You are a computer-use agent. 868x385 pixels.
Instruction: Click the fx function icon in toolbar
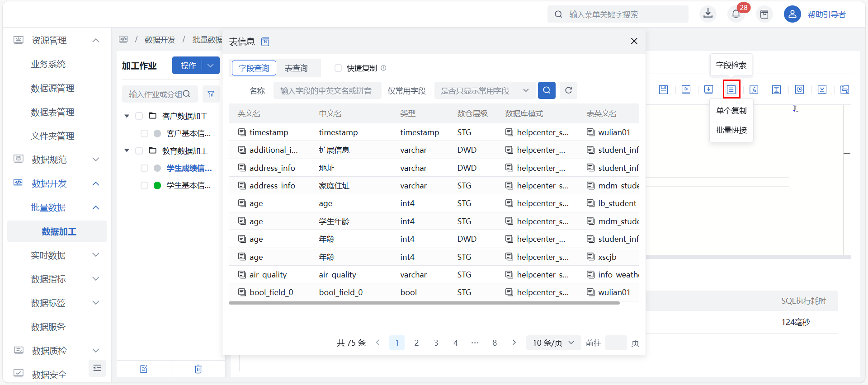(x=754, y=89)
